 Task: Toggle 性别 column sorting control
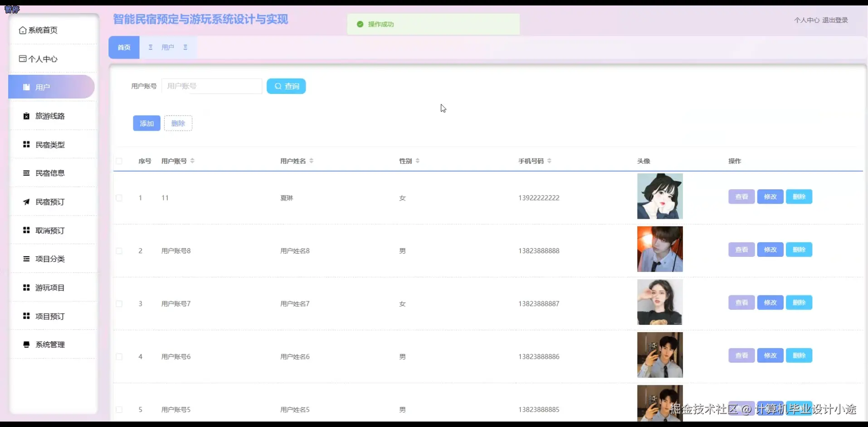[x=417, y=160]
